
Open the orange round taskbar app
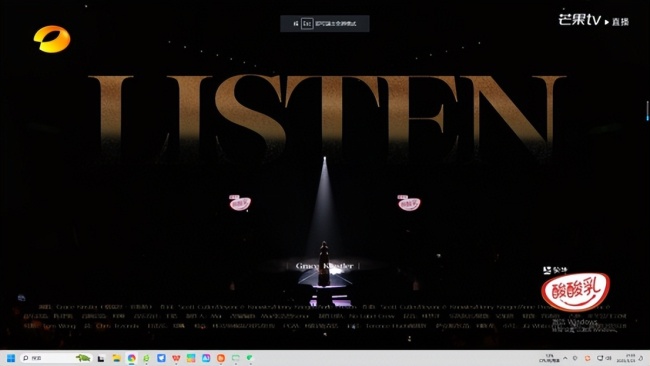[x=221, y=358]
